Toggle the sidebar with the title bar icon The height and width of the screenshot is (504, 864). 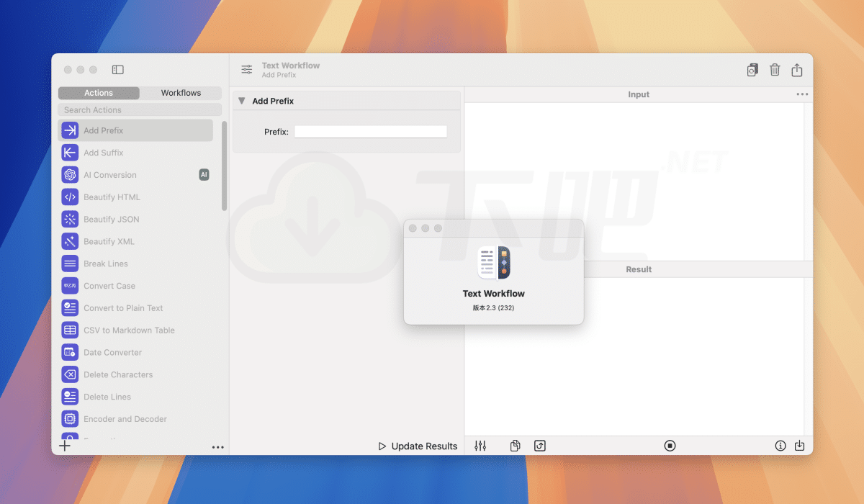[x=118, y=70]
